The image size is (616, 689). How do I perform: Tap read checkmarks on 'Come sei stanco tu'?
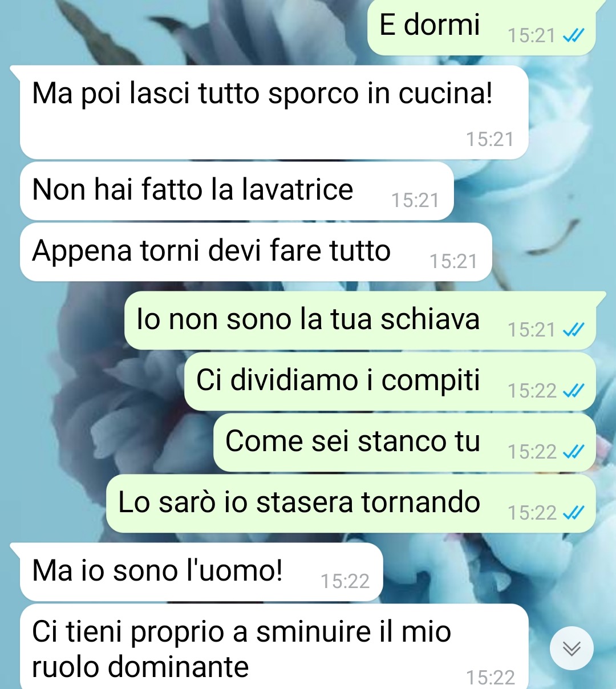pyautogui.click(x=573, y=452)
